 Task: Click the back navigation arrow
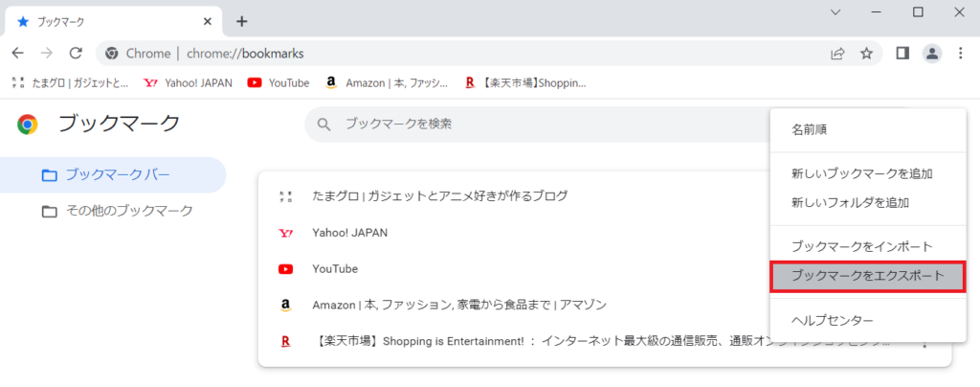[x=17, y=54]
